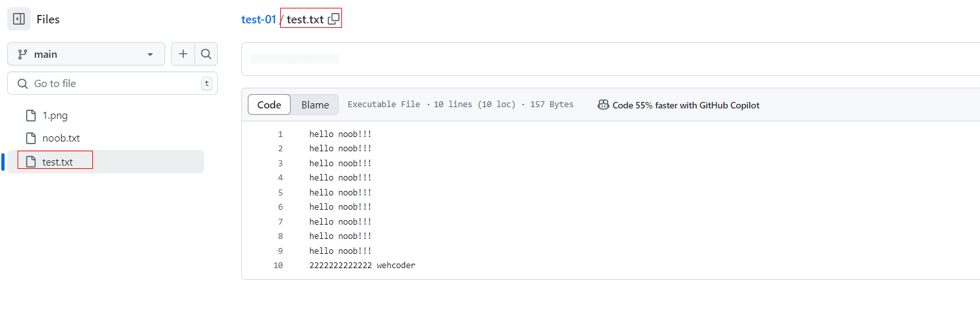Copy path icon next to test.txt
The image size is (980, 311).
click(x=334, y=19)
